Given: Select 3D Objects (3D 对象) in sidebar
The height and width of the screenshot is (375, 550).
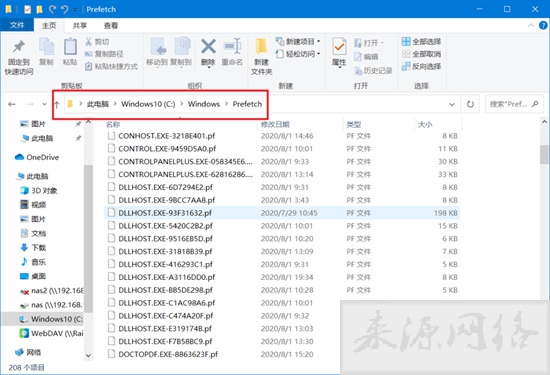Looking at the screenshot, I should [x=39, y=190].
